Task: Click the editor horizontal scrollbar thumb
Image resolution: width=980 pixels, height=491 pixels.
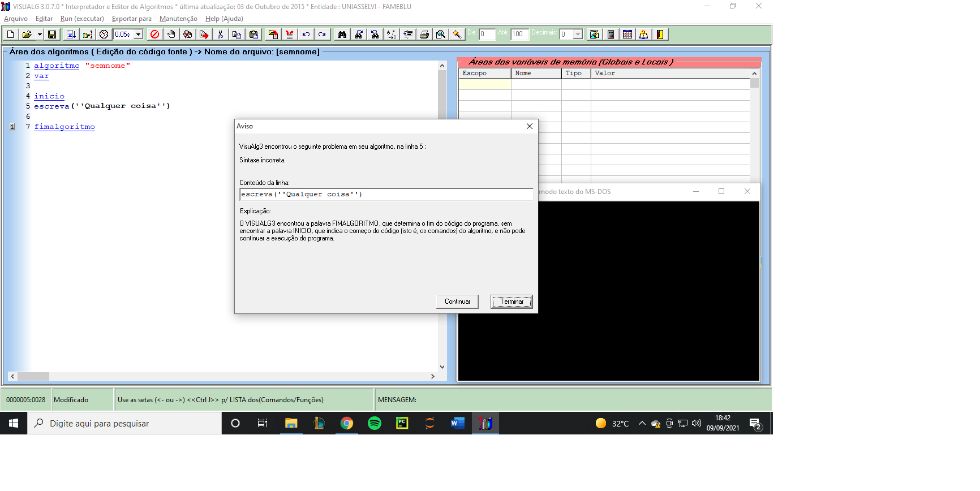Action: pos(33,376)
